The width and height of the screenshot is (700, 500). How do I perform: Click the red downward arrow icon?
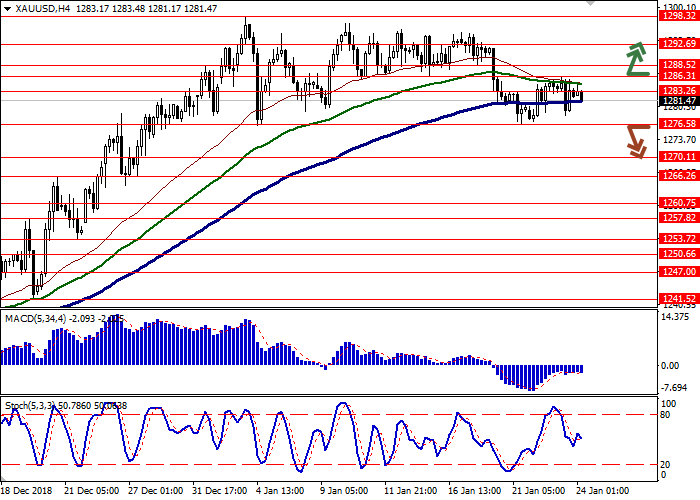coord(636,140)
